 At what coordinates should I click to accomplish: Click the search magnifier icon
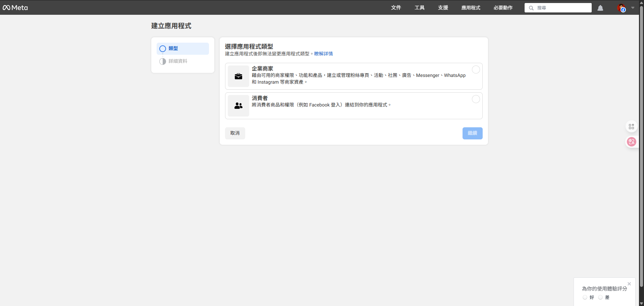tap(531, 8)
